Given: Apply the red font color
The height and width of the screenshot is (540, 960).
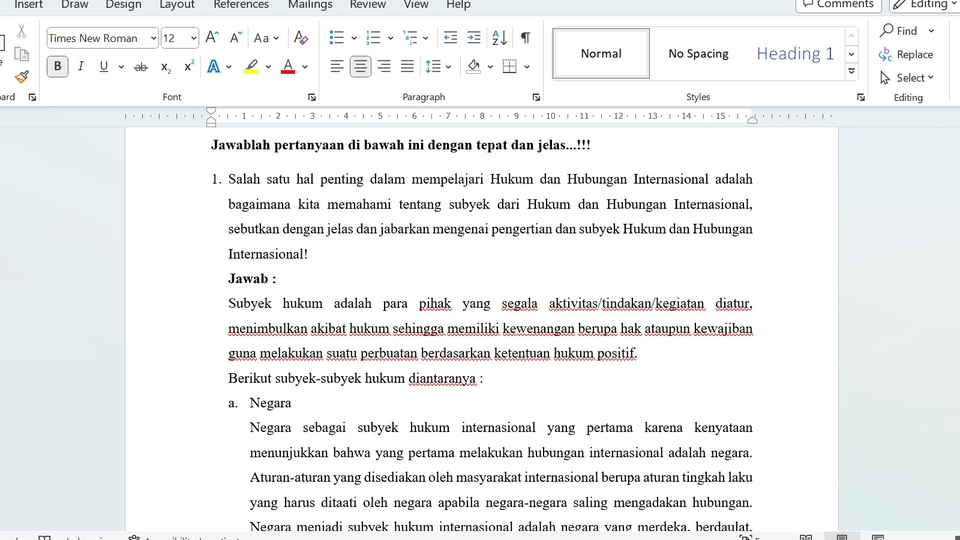Looking at the screenshot, I should click(288, 67).
